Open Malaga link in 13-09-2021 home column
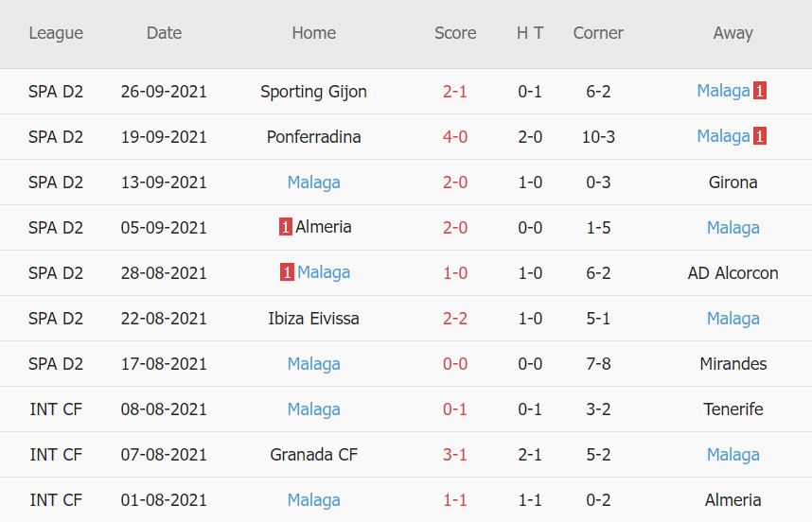This screenshot has width=812, height=522. pyautogui.click(x=313, y=182)
